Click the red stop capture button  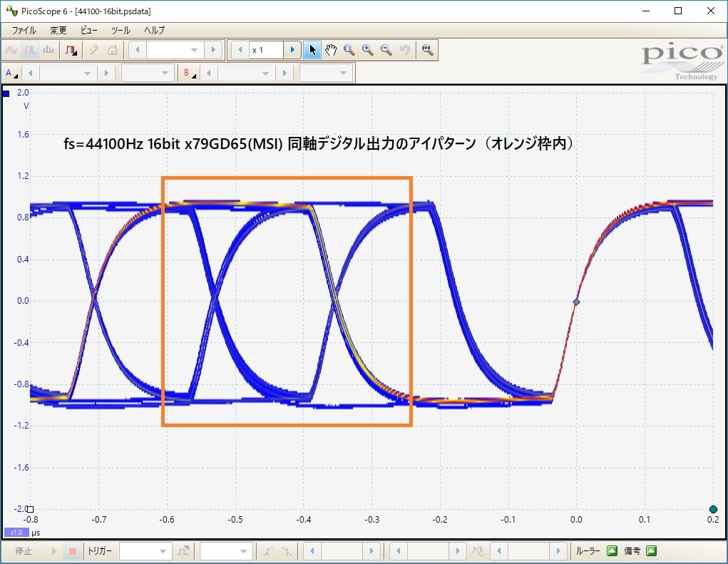(x=73, y=551)
